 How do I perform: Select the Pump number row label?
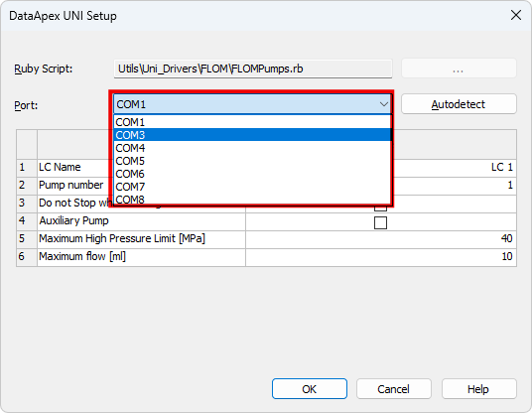coord(70,185)
